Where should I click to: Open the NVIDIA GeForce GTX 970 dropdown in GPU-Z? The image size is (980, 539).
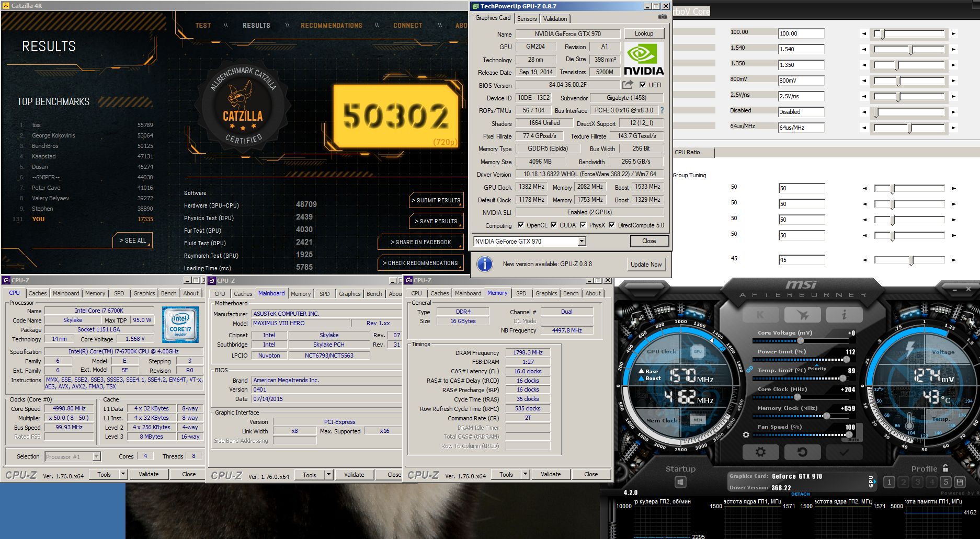(x=582, y=241)
